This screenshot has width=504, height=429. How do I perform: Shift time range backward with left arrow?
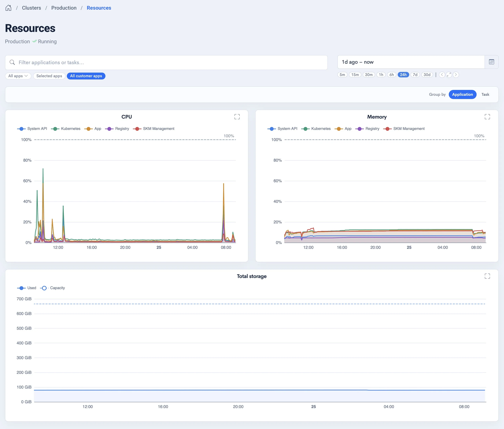[x=442, y=75]
